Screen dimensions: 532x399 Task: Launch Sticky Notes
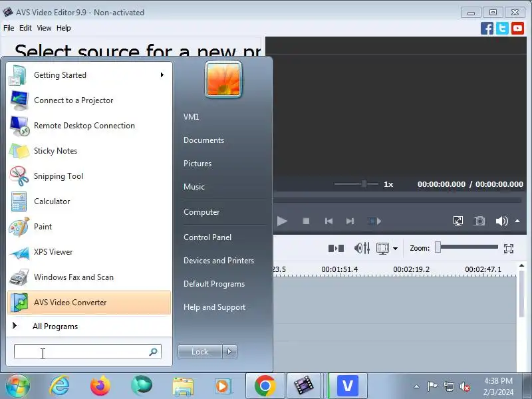tap(88, 151)
